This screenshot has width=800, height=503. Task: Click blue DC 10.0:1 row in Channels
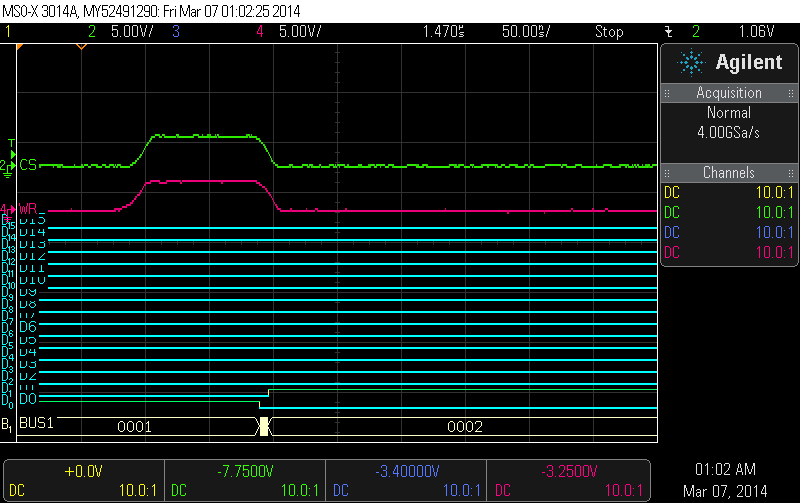click(729, 233)
